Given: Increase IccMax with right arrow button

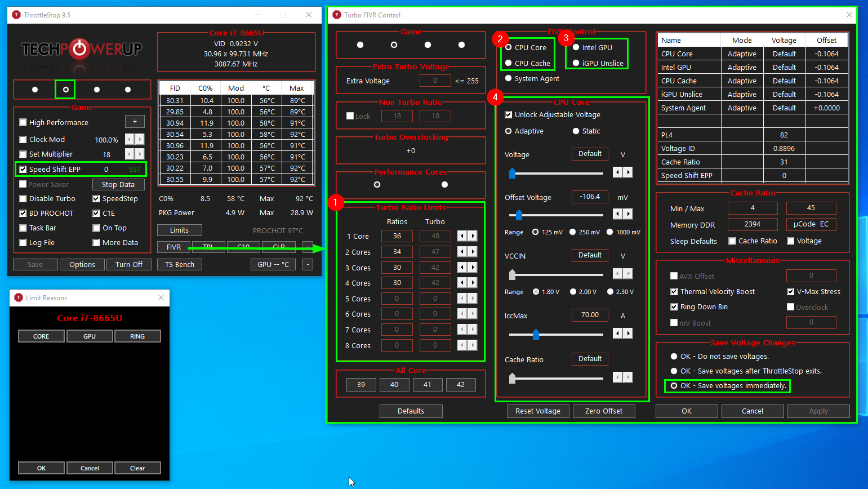Looking at the screenshot, I should point(628,334).
